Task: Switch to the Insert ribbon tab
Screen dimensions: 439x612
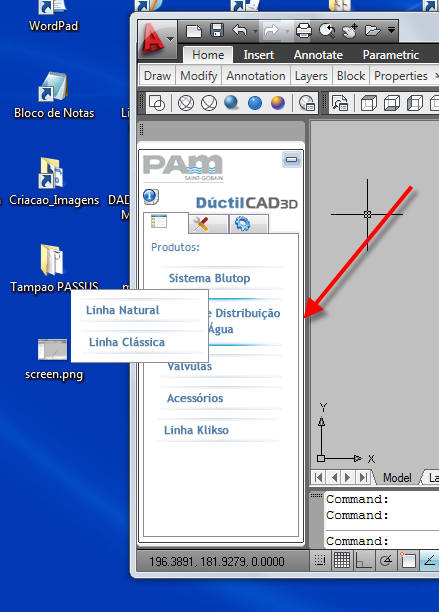Action: [259, 55]
